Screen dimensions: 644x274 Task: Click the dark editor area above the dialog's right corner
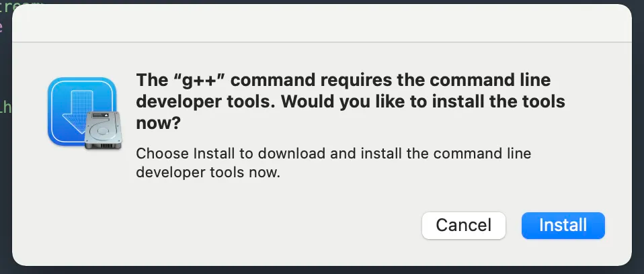[x=638, y=3]
